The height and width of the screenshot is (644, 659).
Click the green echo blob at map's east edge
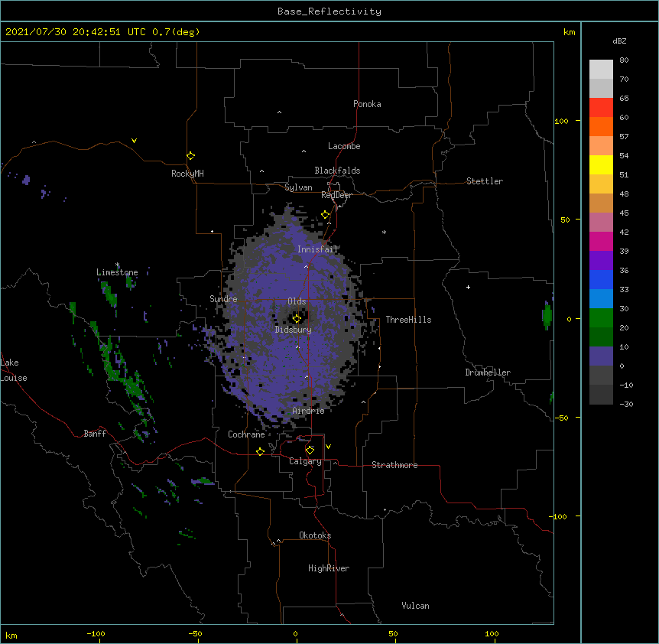(x=547, y=316)
